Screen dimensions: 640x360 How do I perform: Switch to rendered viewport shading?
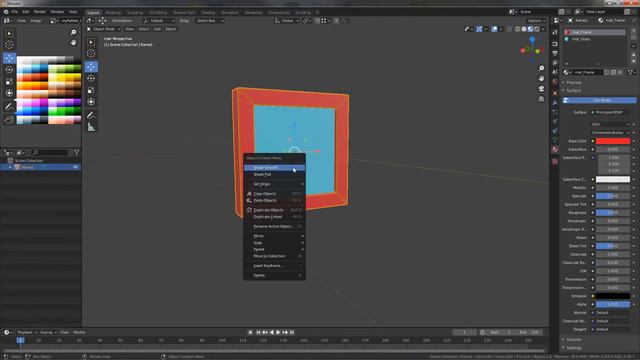[x=537, y=29]
